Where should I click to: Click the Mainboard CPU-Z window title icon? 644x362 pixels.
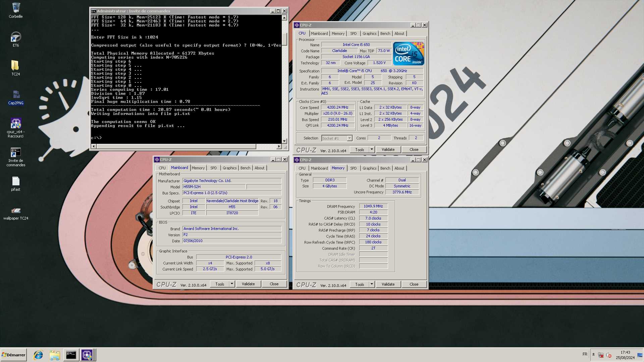[x=157, y=160]
